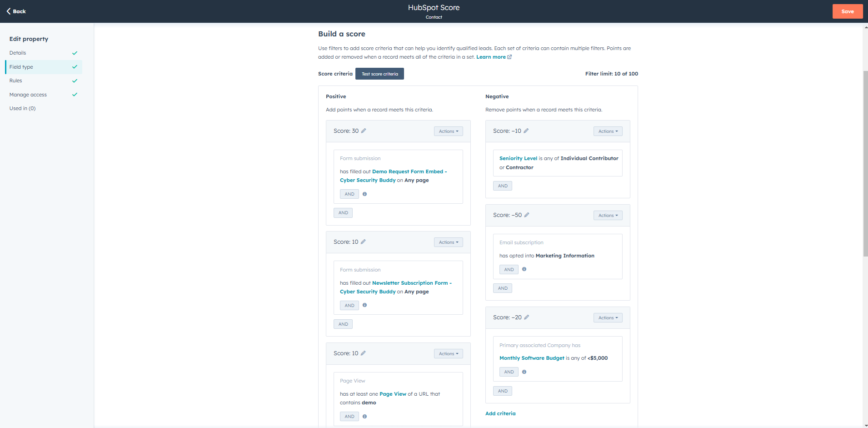This screenshot has height=428, width=868.
Task: Click inner AND in Monthly Software Budget filter
Action: click(509, 372)
